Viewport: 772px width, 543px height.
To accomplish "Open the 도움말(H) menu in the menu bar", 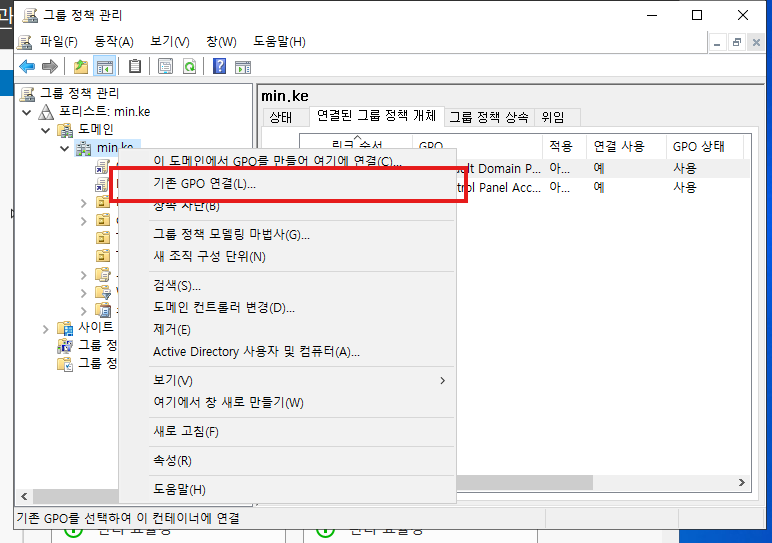I will click(279, 42).
